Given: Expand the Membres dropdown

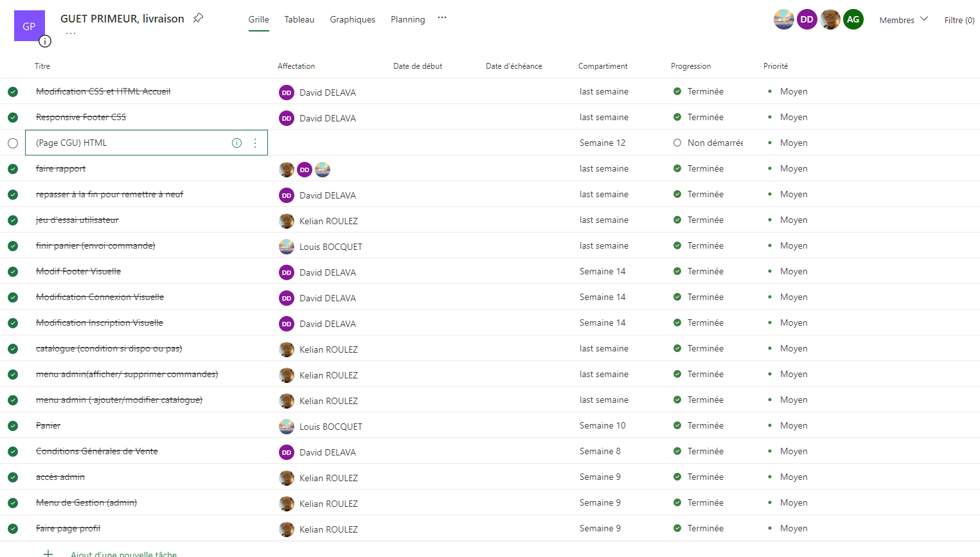Looking at the screenshot, I should tap(904, 20).
